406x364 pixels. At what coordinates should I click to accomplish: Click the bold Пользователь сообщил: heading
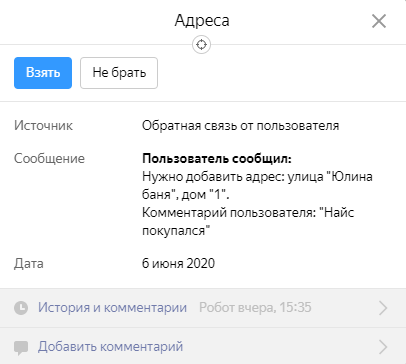[217, 158]
